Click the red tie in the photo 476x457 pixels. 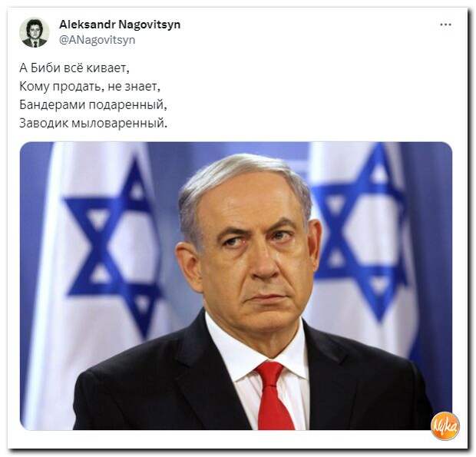tap(273, 396)
